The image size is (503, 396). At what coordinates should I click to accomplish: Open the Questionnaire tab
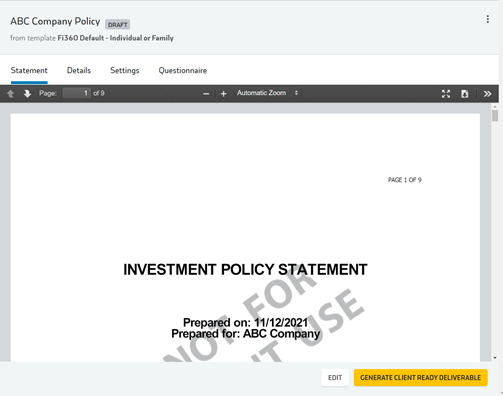click(183, 71)
